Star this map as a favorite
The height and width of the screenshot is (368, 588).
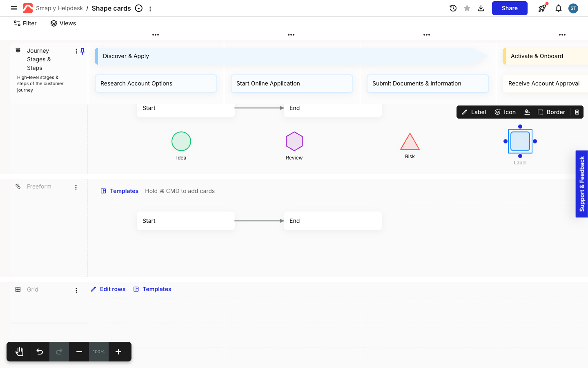point(467,8)
